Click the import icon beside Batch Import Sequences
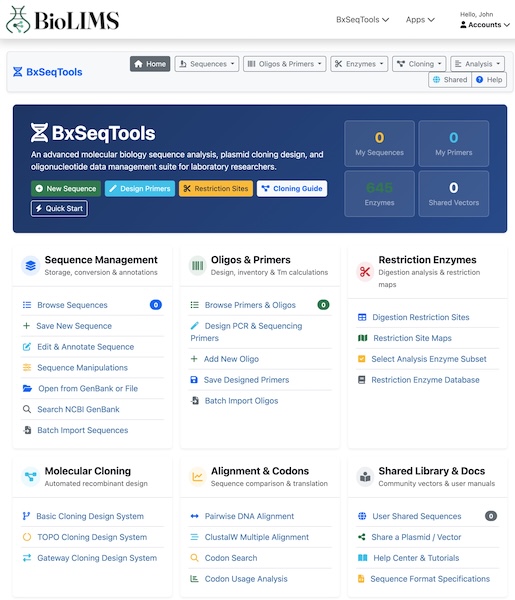The image size is (515, 600). tap(27, 430)
